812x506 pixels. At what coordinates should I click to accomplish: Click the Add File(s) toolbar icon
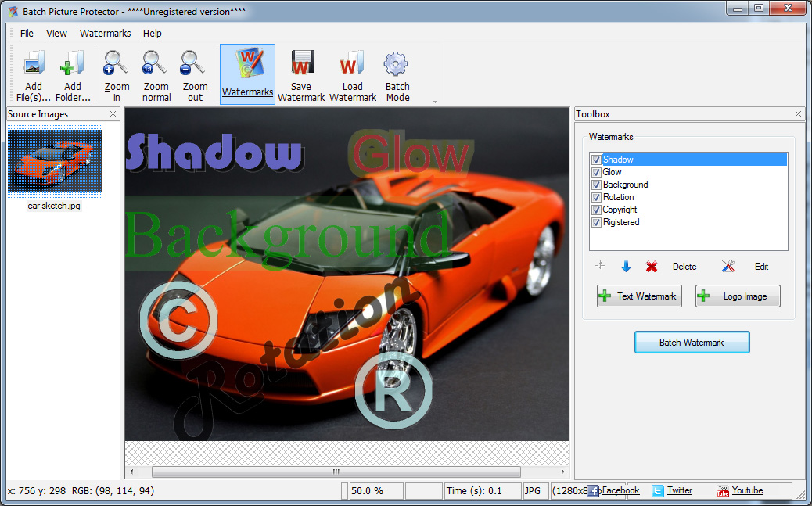34,64
